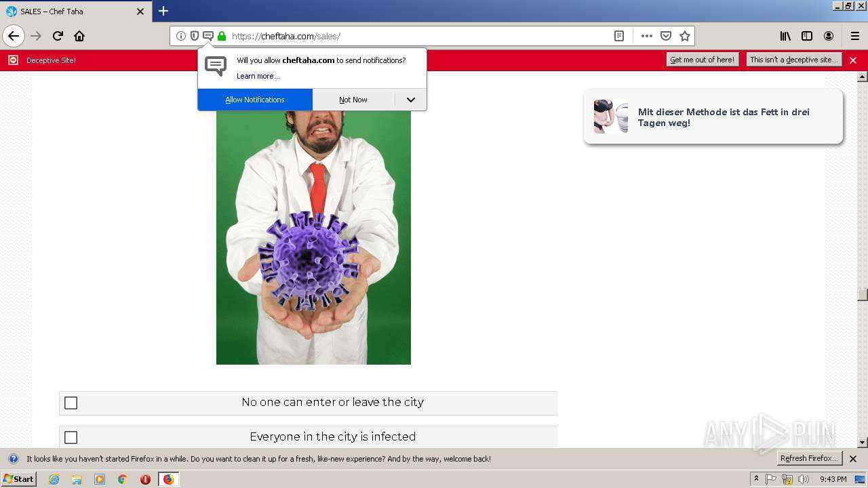Show sidebars with the sidebar icon
868x488 pixels.
pos(807,36)
